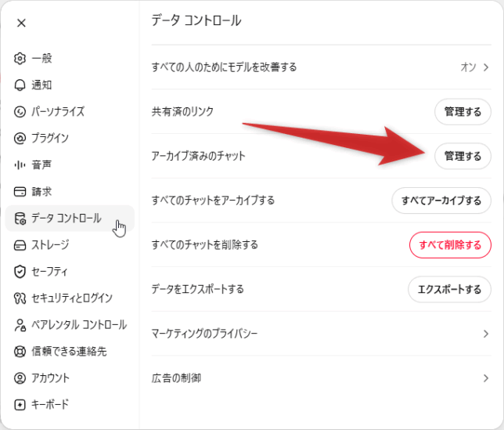Viewport: 504px width, 430px height.
Task: Select 信頼できる連絡先 in the sidebar
Action: pos(70,351)
